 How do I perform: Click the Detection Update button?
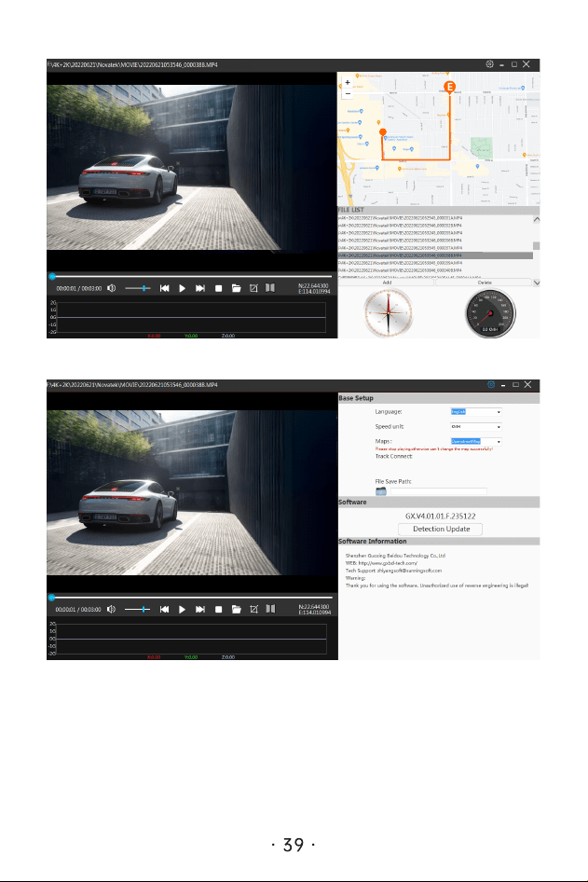click(441, 529)
